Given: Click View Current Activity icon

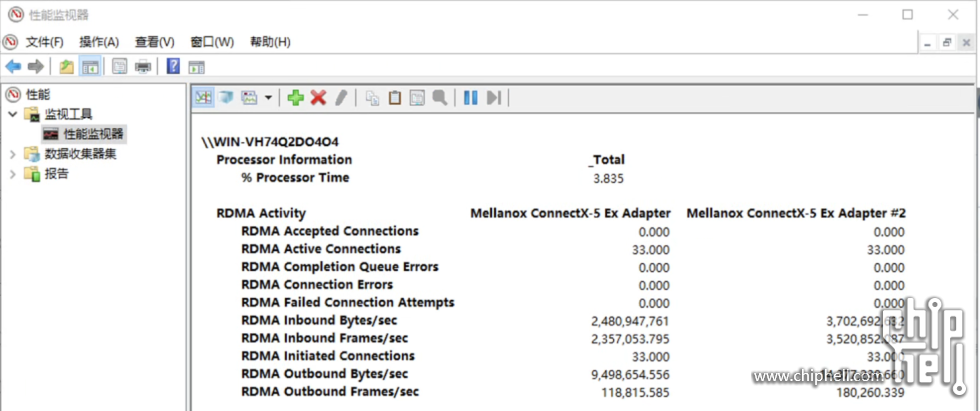Looking at the screenshot, I should (203, 97).
